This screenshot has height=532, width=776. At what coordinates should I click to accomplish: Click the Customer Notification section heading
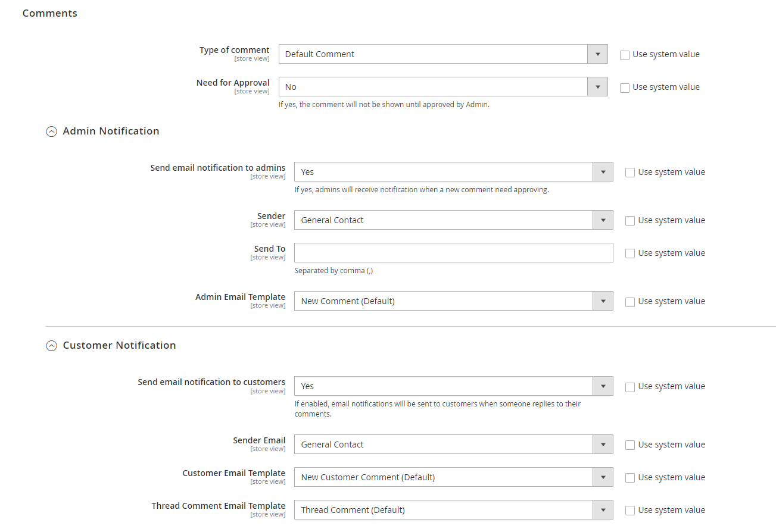(x=119, y=345)
